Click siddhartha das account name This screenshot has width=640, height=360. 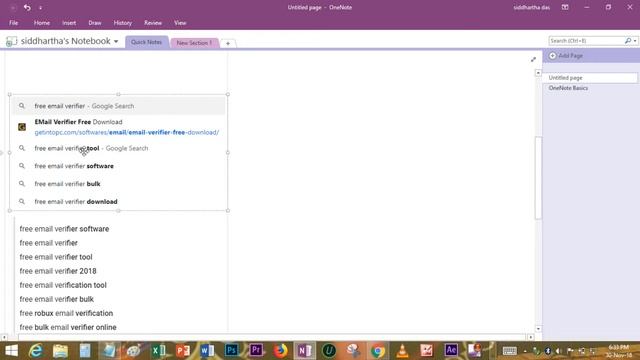pos(531,7)
